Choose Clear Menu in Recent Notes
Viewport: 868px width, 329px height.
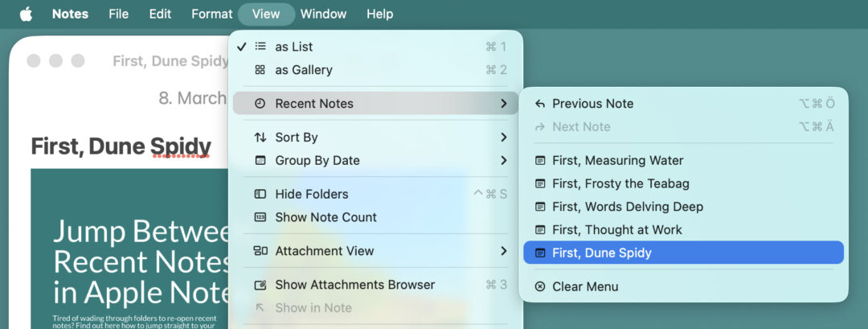684,287
